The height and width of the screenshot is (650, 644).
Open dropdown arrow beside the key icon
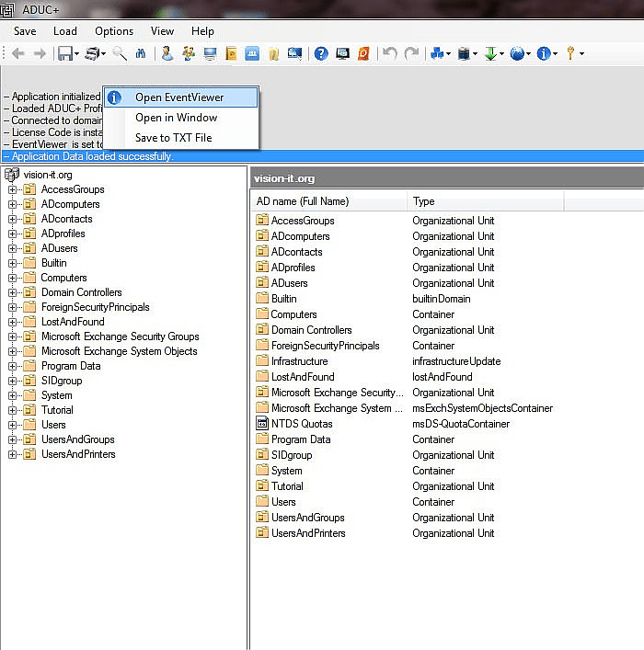[x=581, y=53]
